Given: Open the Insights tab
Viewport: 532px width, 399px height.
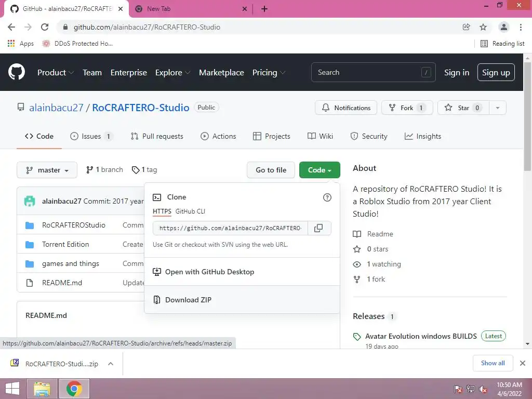Looking at the screenshot, I should (423, 137).
